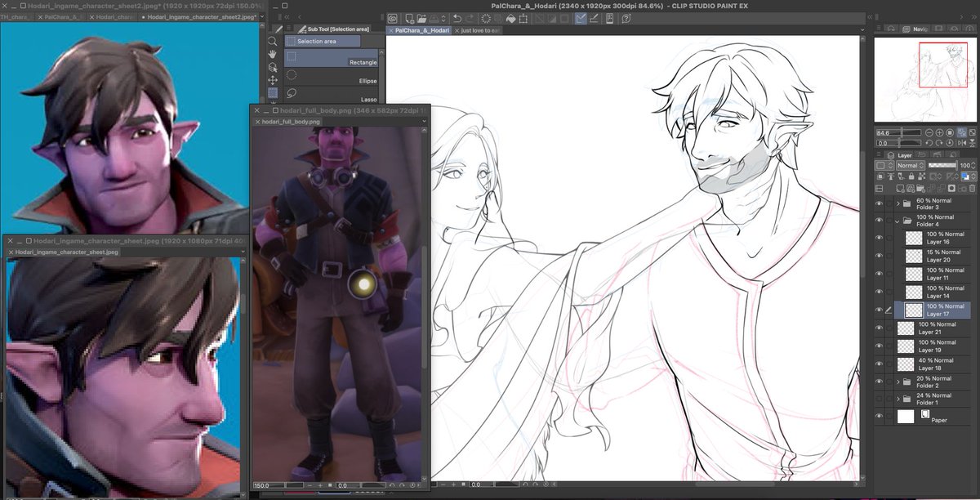
Task: Rotate canvas right in Navigator
Action: pyautogui.click(x=939, y=143)
